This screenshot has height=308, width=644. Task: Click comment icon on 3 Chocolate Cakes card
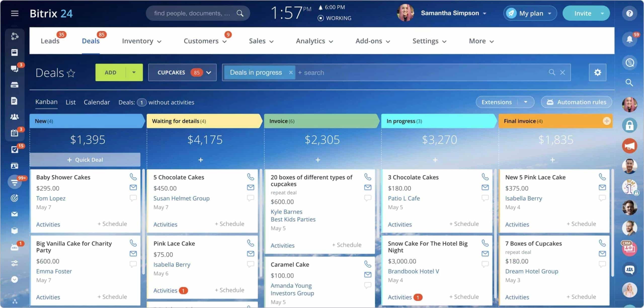(485, 198)
